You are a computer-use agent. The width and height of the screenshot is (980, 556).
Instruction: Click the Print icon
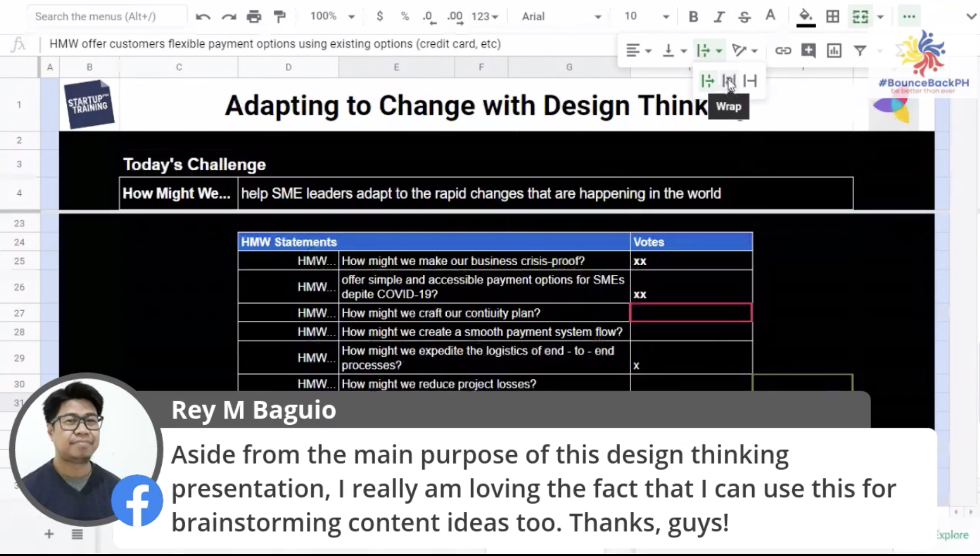(254, 17)
